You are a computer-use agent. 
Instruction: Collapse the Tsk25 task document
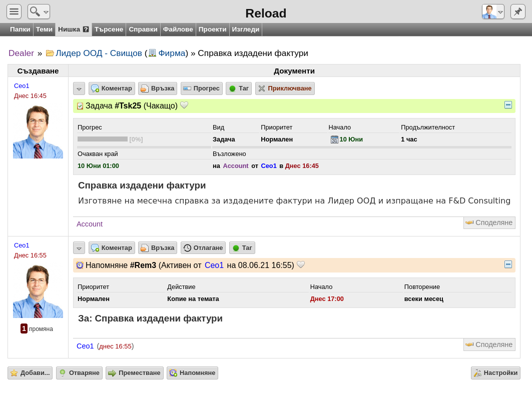point(508,105)
